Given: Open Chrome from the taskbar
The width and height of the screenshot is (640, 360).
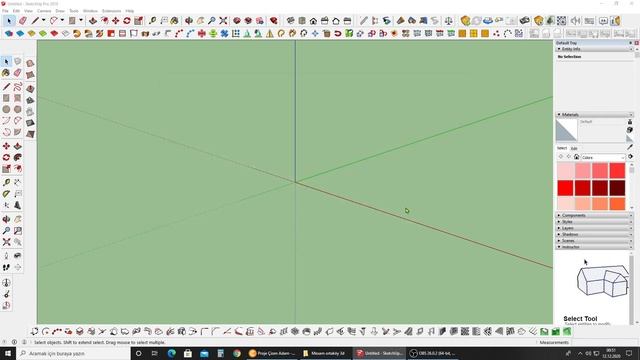Looking at the screenshot, I should pyautogui.click(x=237, y=353).
